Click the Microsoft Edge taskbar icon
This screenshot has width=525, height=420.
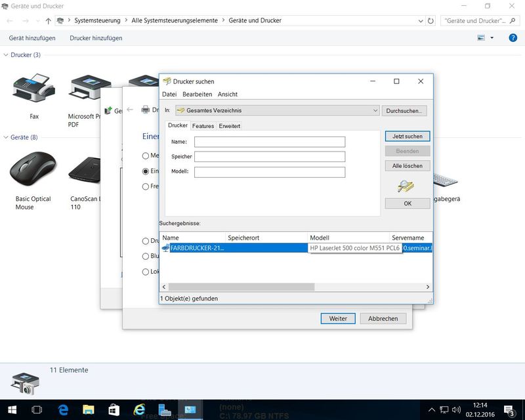click(64, 410)
